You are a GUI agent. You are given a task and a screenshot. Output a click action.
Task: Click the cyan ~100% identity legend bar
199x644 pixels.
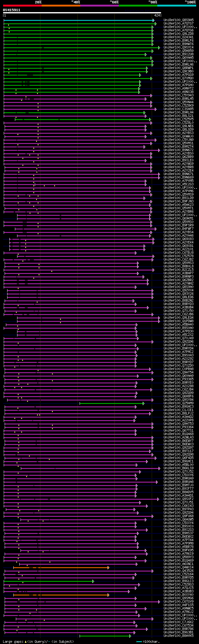(177, 5)
